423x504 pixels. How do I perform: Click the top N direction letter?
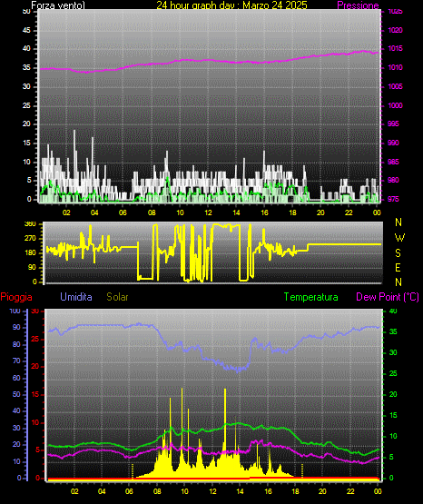398,222
